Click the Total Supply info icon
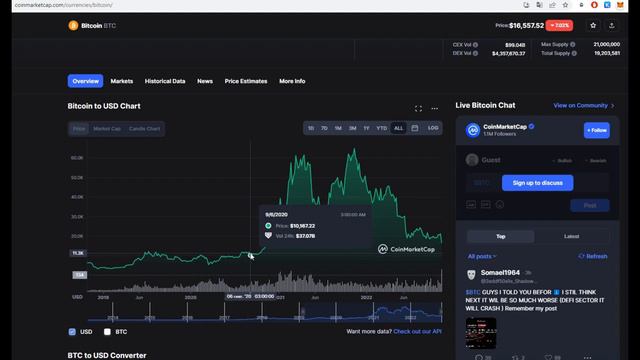Screen dimensions: 640x360 click(574, 53)
